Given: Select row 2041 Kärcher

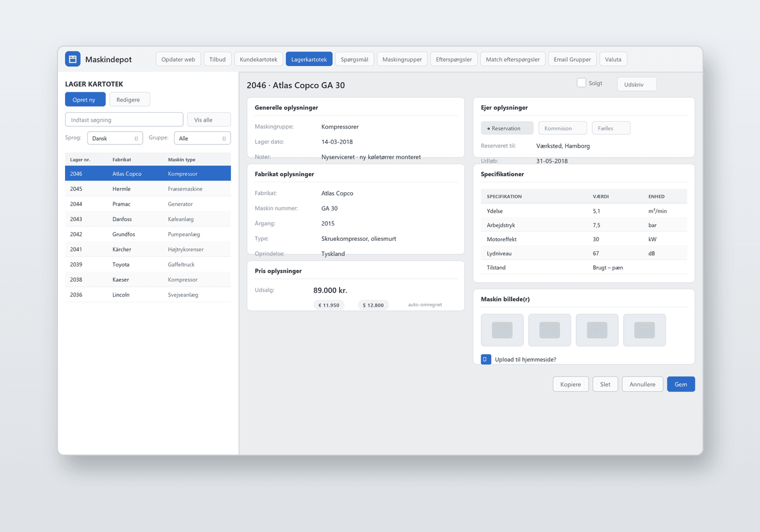Looking at the screenshot, I should (x=148, y=249).
